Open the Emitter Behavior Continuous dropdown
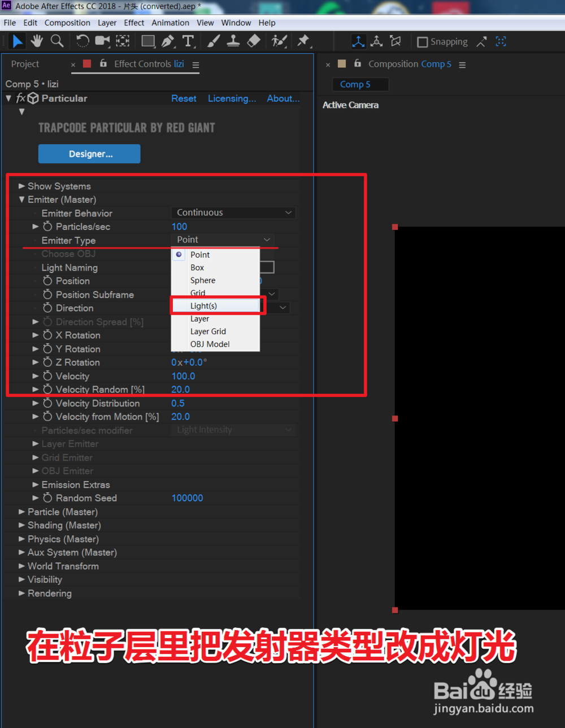This screenshot has width=565, height=728. point(233,213)
